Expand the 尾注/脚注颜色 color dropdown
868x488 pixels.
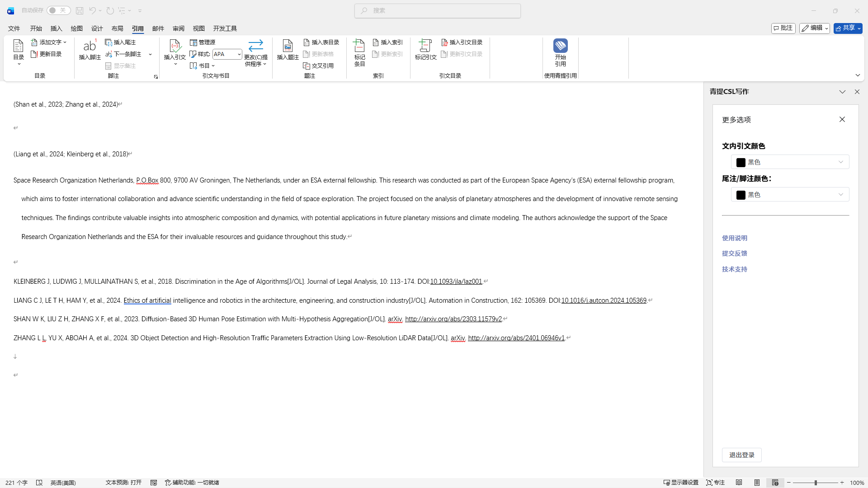coord(790,195)
